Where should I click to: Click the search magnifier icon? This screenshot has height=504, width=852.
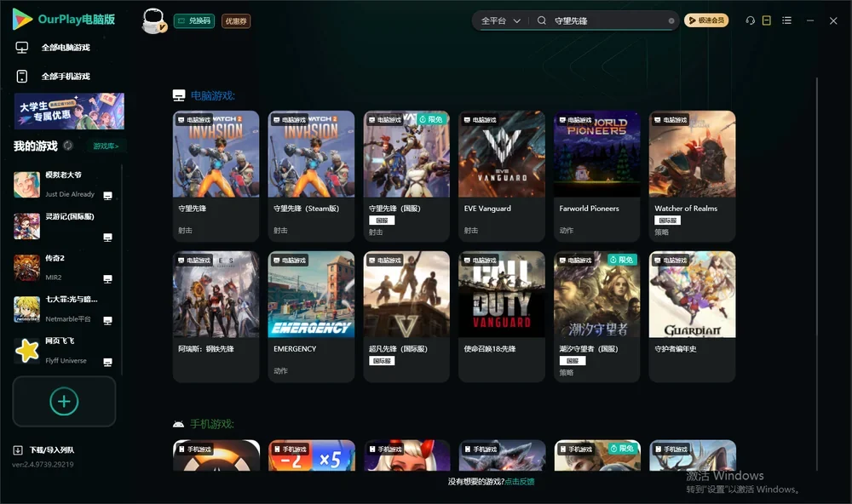tap(541, 20)
